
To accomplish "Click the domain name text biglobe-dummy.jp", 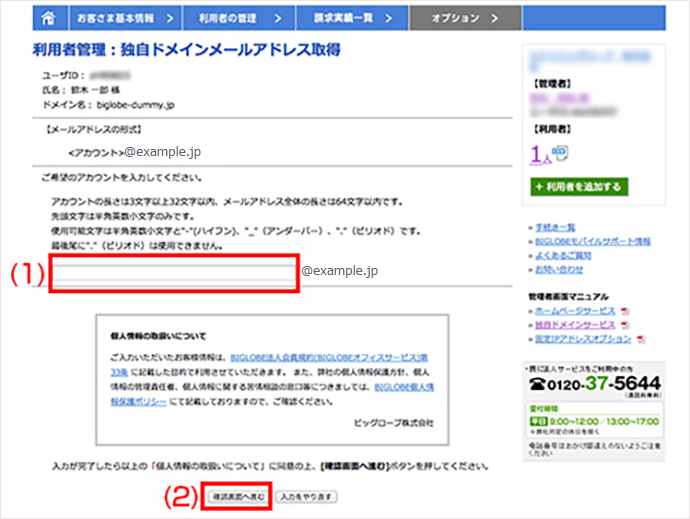I will point(136,105).
